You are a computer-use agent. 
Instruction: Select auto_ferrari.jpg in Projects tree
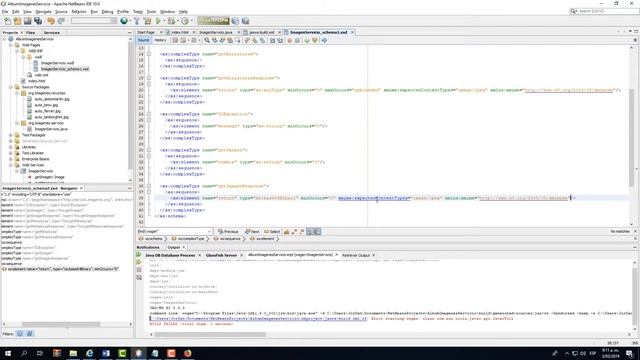click(x=47, y=111)
